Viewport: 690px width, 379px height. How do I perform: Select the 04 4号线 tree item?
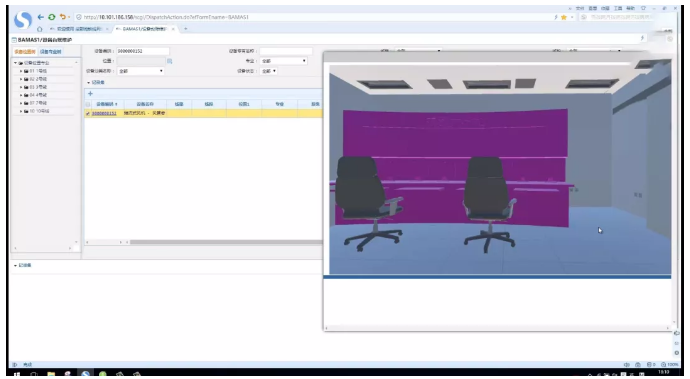click(x=38, y=95)
